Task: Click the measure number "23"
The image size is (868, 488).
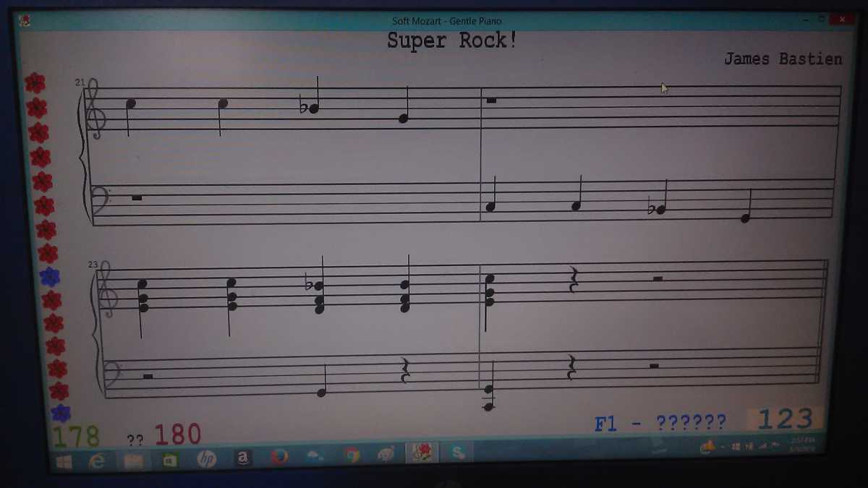Action: (93, 265)
